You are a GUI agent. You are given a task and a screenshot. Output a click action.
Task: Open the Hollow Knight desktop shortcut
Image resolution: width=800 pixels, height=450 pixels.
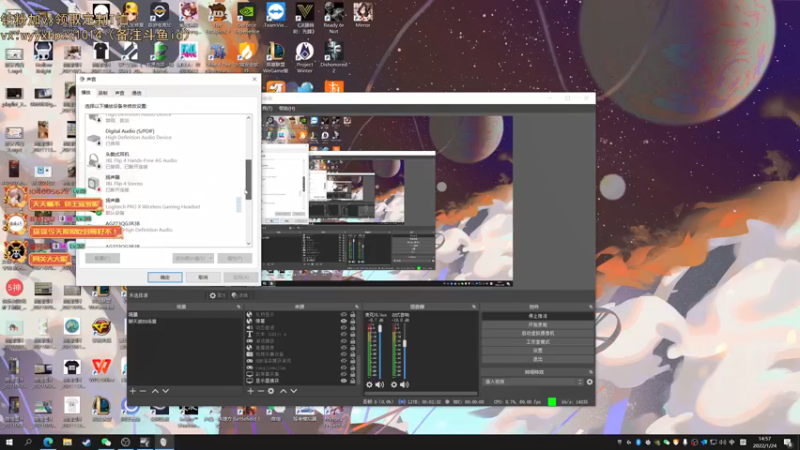[43, 58]
